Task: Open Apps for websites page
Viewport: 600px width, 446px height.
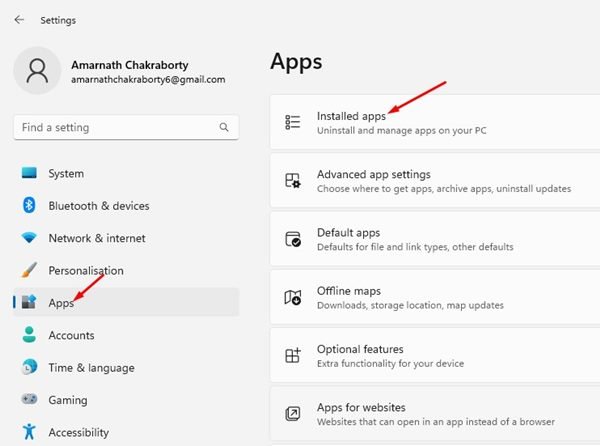Action: tap(435, 414)
